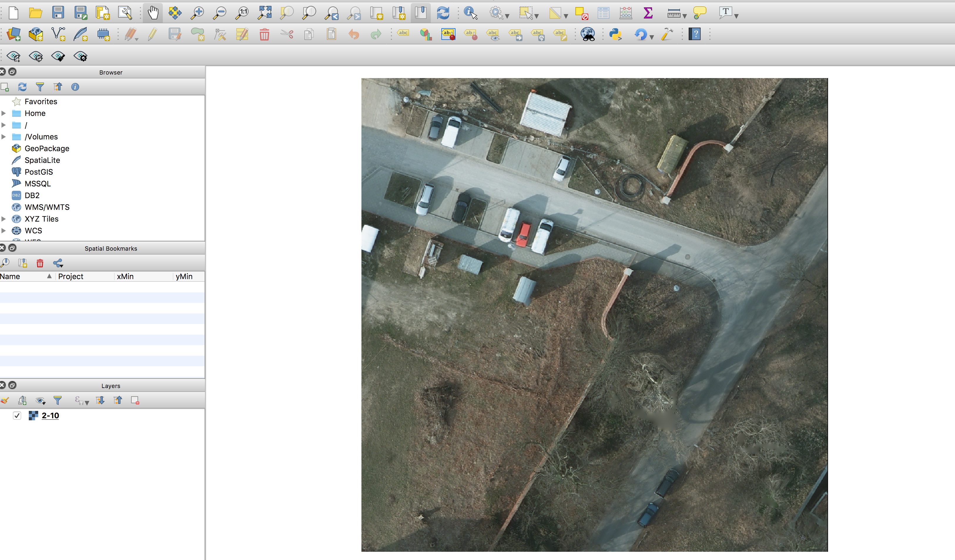This screenshot has height=560, width=955.
Task: Open Manage Map Themes eye button
Action: coord(40,400)
